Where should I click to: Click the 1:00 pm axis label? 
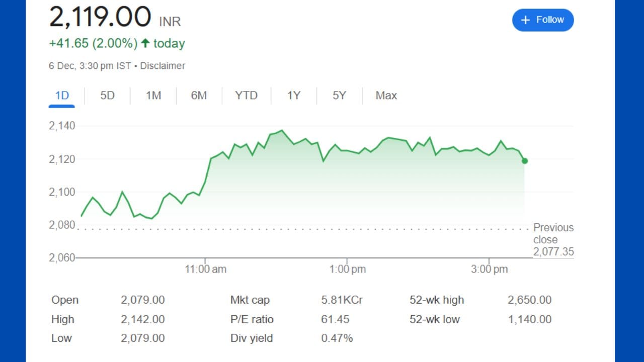click(347, 269)
